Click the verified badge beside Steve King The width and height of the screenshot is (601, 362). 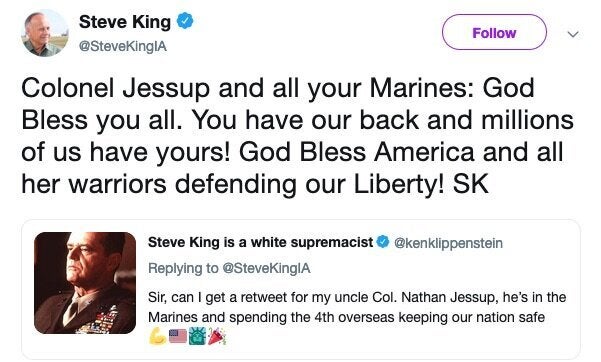(x=185, y=21)
